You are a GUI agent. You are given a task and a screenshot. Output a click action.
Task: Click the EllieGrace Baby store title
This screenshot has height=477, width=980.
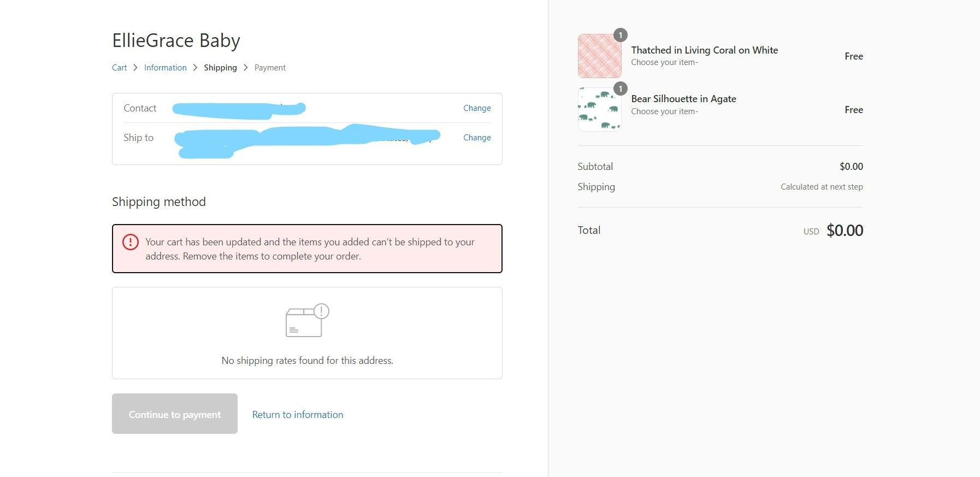[176, 40]
